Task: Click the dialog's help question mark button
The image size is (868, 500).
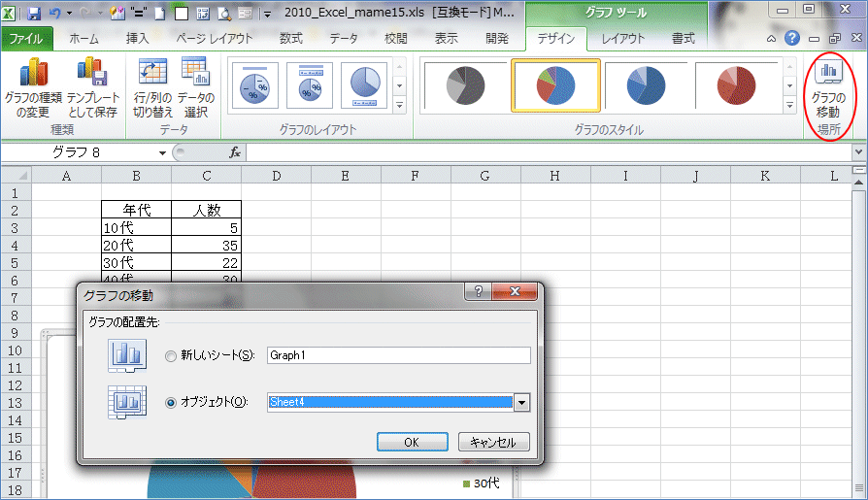Action: click(x=476, y=293)
